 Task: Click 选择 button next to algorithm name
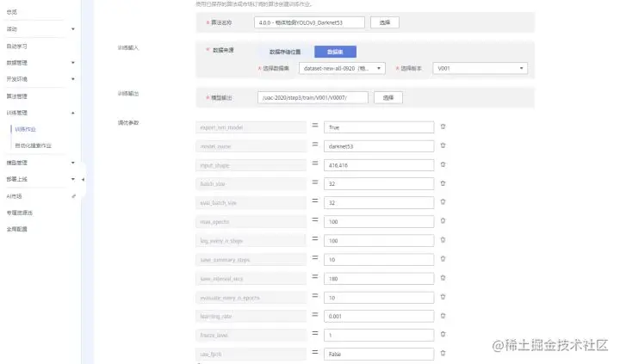(385, 22)
